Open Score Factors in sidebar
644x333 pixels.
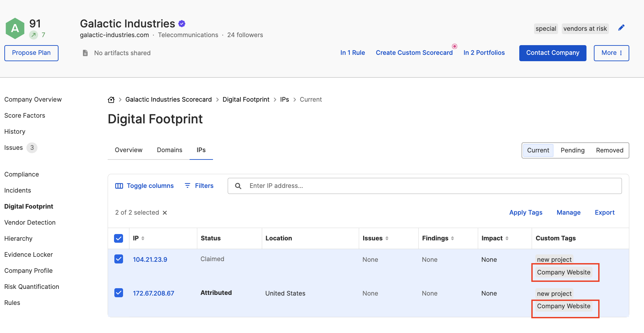[25, 116]
